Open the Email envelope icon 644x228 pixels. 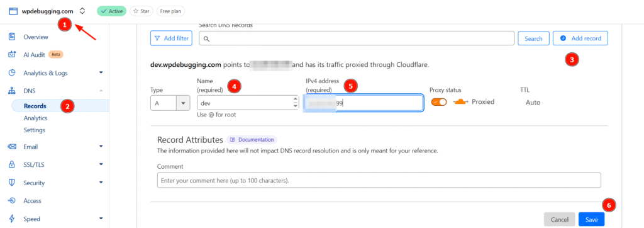point(13,147)
